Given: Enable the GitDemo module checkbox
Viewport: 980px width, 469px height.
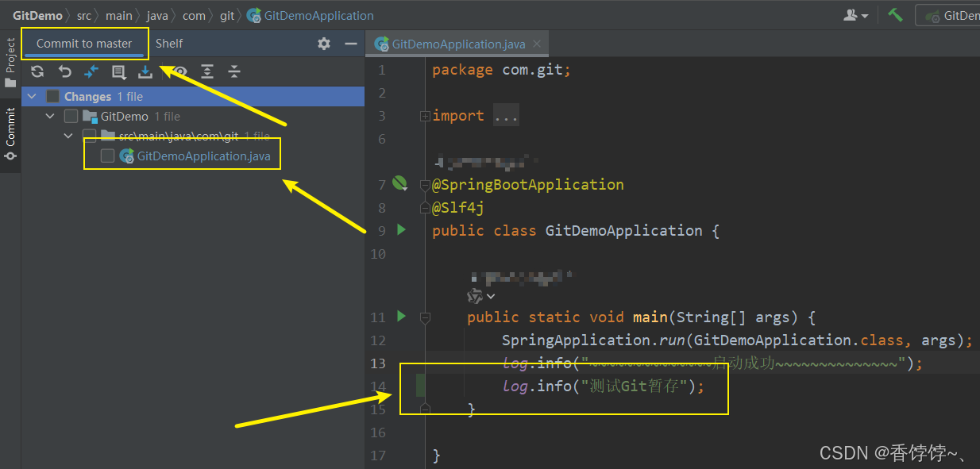Looking at the screenshot, I should click(71, 116).
